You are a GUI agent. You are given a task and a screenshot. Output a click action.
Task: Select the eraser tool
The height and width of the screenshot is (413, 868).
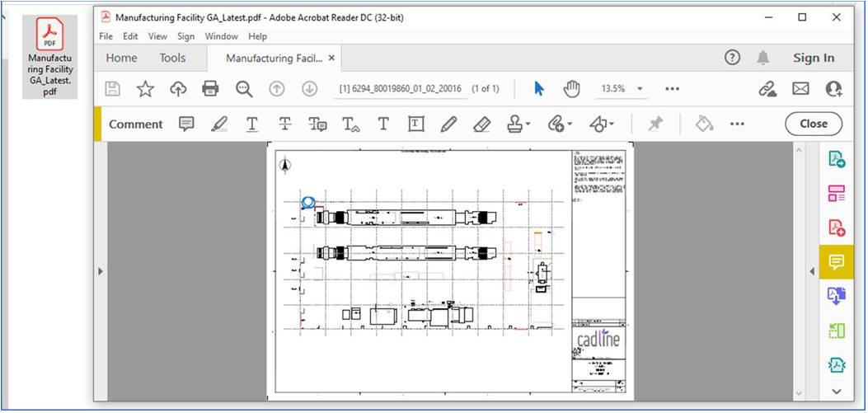(481, 124)
